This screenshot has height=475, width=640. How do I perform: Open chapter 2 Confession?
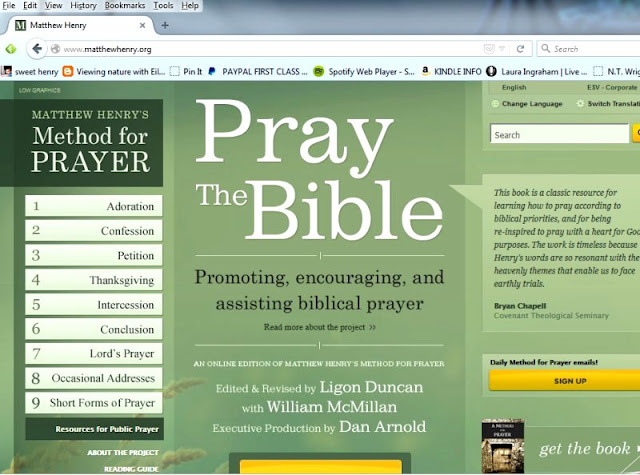(x=93, y=231)
